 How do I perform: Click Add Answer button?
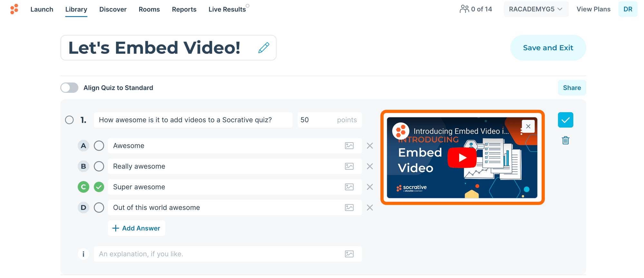tap(137, 228)
